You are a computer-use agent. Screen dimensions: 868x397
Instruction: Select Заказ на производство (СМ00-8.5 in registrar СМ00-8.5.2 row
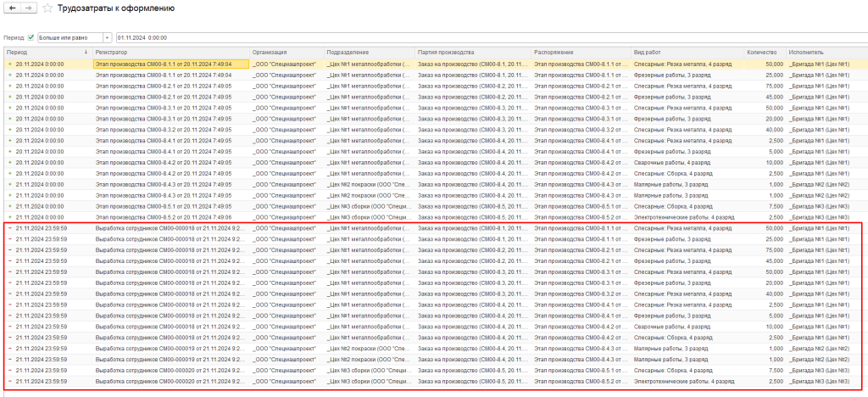[x=473, y=217]
